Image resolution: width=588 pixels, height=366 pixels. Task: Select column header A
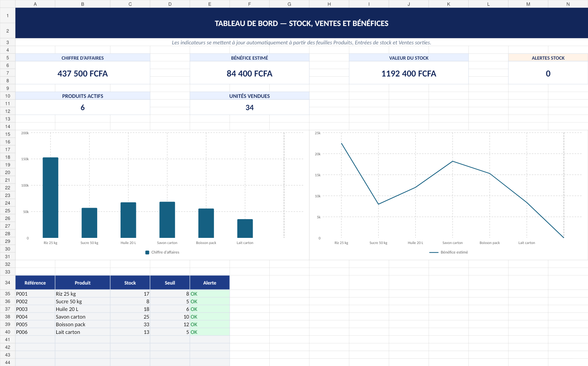tap(35, 4)
